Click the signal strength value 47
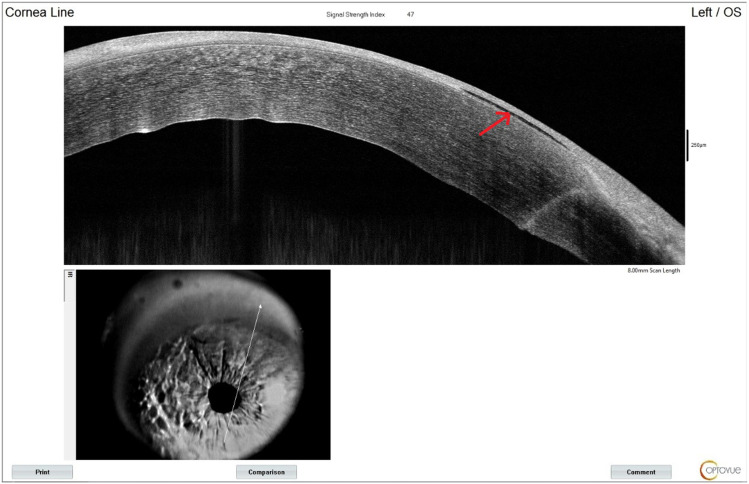This screenshot has width=749, height=484. pos(411,15)
